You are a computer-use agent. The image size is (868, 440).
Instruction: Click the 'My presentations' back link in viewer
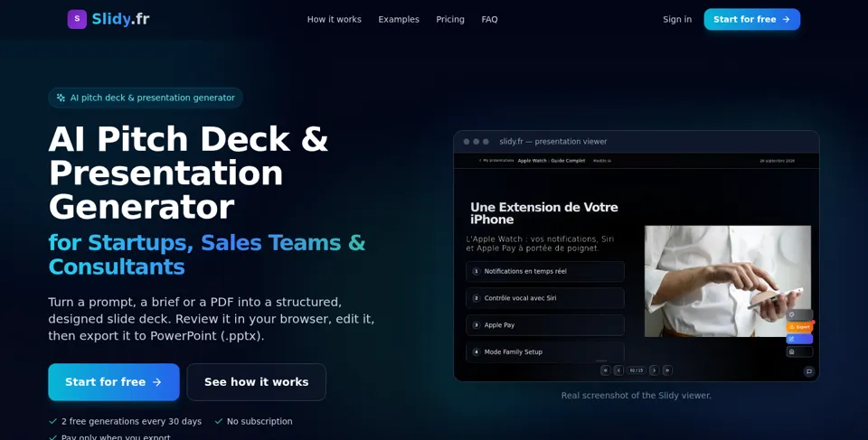pos(496,161)
